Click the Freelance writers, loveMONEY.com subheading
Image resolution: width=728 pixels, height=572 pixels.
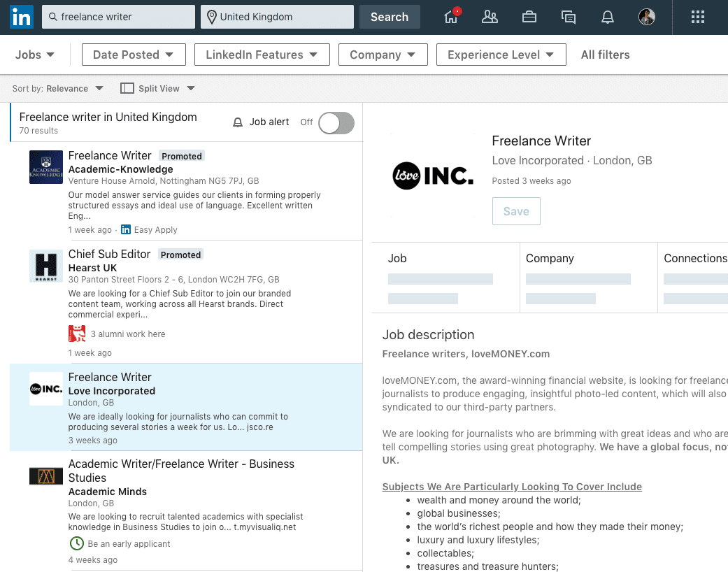466,354
